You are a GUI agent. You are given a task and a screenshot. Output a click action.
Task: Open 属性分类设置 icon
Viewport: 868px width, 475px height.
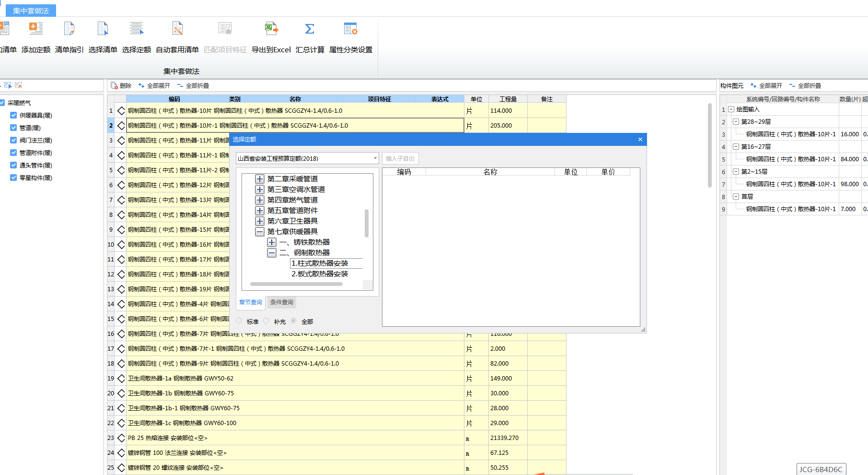(x=350, y=29)
